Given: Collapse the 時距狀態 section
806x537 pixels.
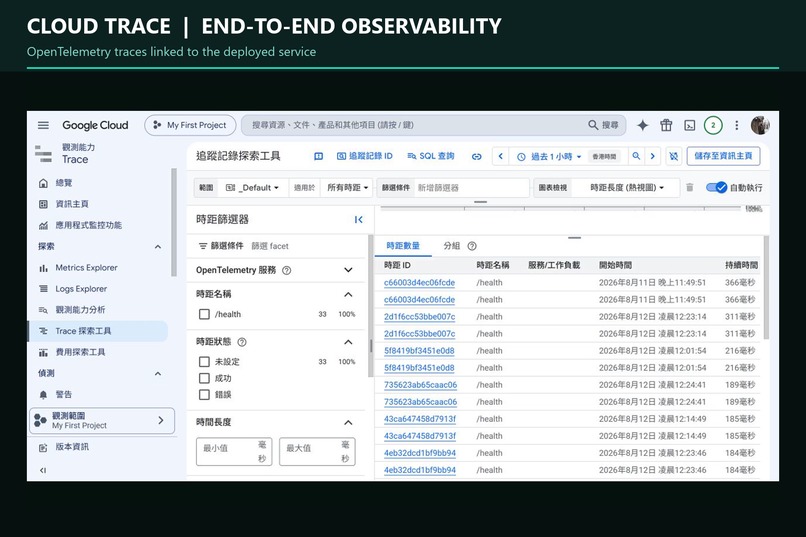Looking at the screenshot, I should pyautogui.click(x=348, y=342).
